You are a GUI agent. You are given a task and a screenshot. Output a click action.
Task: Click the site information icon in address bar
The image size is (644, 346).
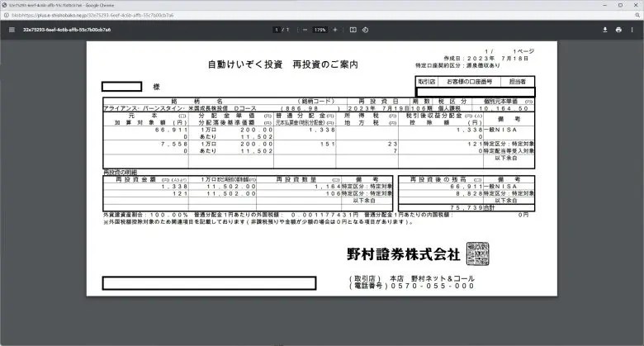point(6,15)
